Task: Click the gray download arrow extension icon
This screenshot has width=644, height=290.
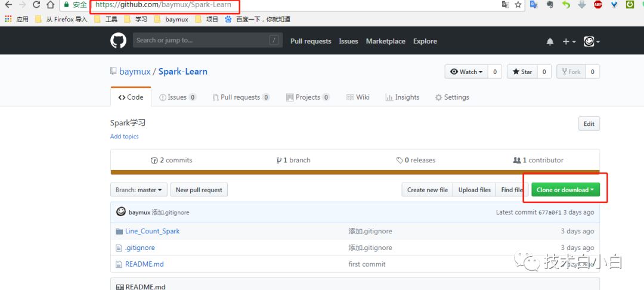Action: click(582, 5)
